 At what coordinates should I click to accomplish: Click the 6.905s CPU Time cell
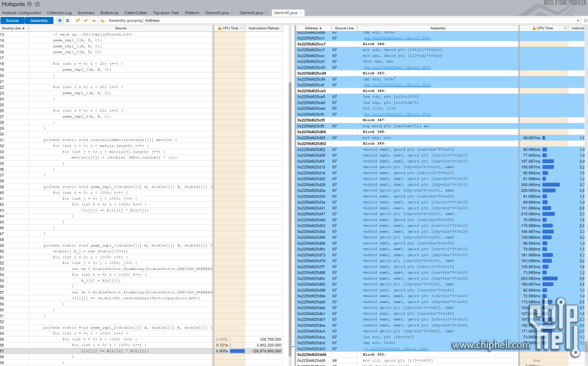point(229,351)
